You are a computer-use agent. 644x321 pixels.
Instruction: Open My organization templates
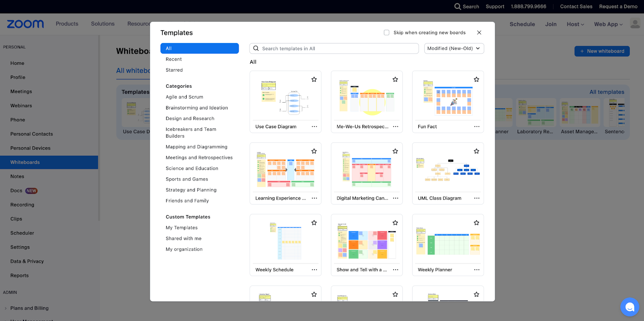click(184, 249)
